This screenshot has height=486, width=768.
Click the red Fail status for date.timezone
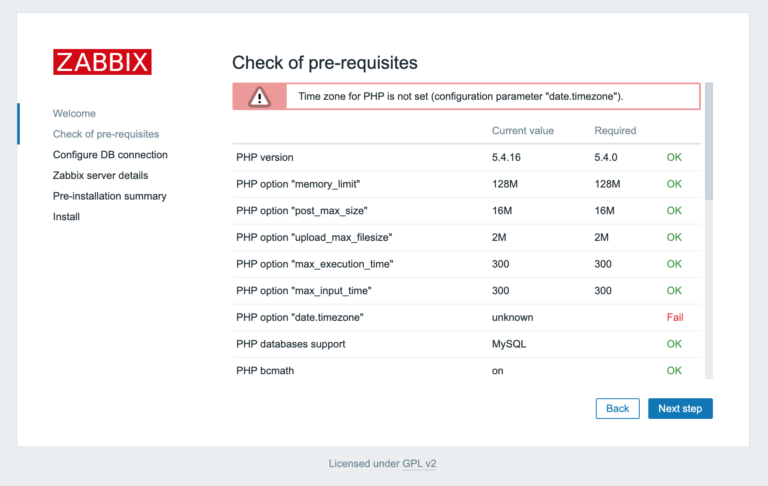[x=674, y=317]
